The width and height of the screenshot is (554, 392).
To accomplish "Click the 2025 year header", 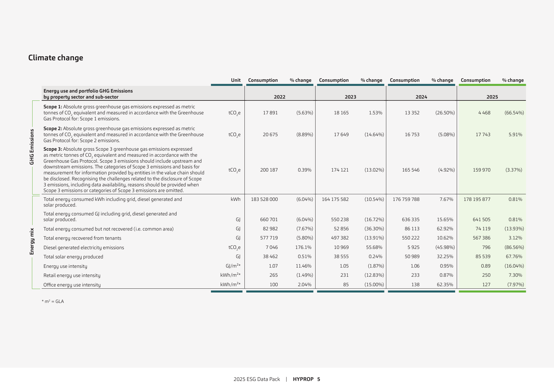I will 492,97.
